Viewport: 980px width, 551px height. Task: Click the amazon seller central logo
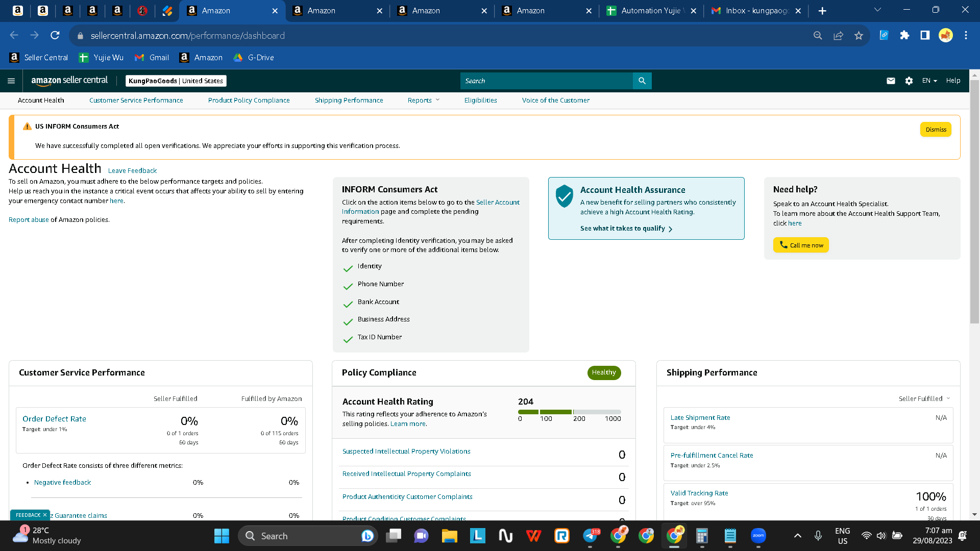69,81
